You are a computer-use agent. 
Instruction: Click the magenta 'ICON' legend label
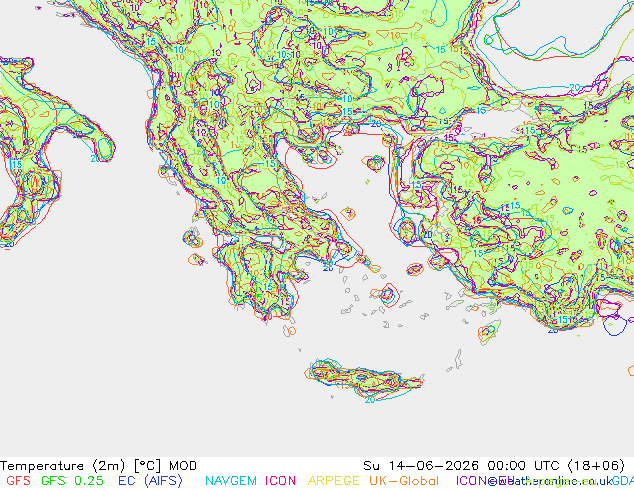click(280, 481)
